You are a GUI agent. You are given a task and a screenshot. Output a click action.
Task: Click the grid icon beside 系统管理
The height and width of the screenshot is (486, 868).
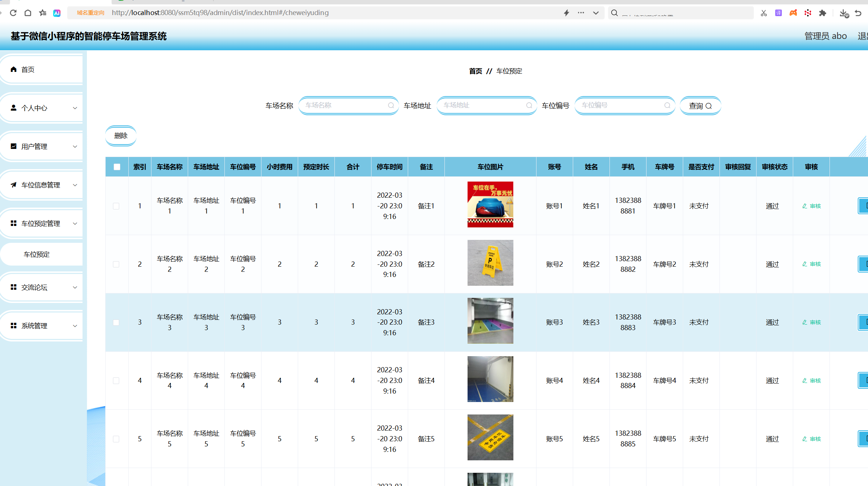(14, 326)
